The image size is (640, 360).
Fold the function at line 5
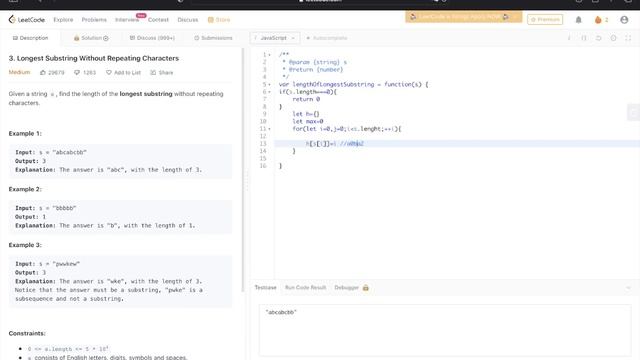[x=269, y=84]
